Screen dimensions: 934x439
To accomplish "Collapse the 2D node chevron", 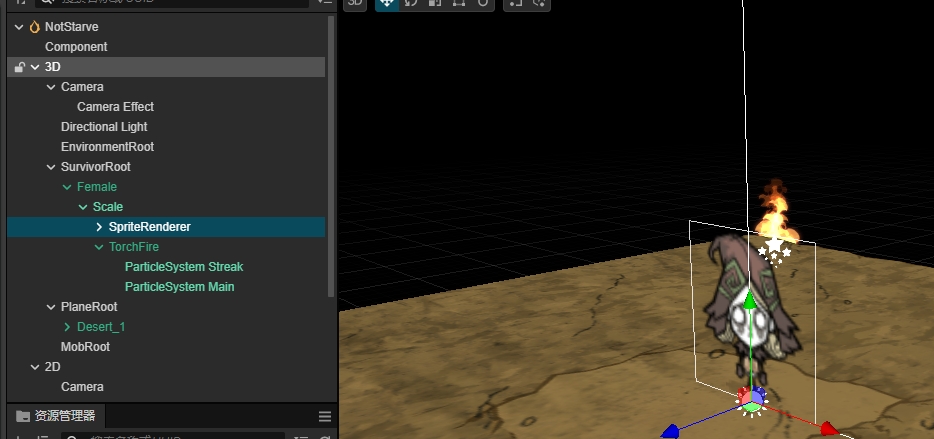I will click(35, 367).
